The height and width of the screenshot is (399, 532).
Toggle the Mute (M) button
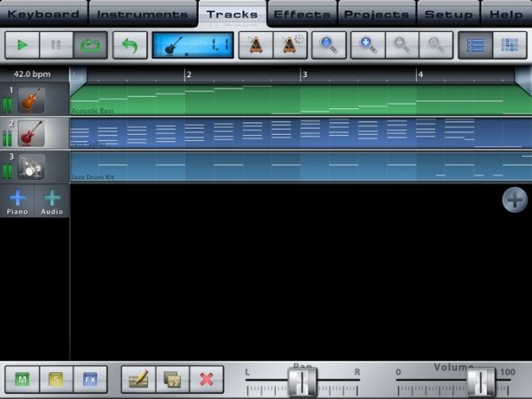pyautogui.click(x=22, y=379)
